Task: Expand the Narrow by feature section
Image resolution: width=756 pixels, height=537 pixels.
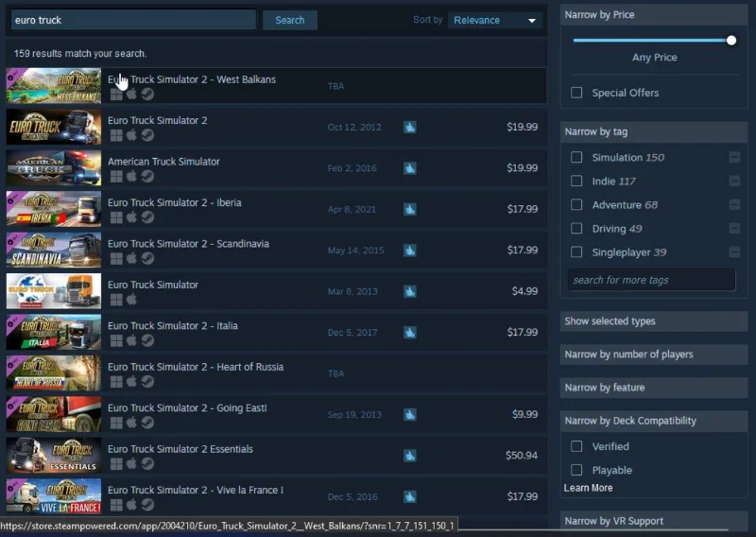Action: (x=654, y=388)
